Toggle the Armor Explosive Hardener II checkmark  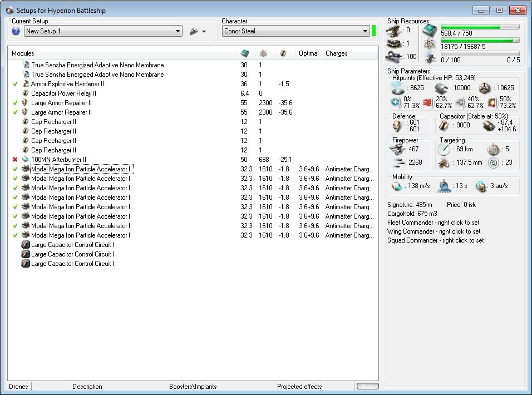point(15,84)
